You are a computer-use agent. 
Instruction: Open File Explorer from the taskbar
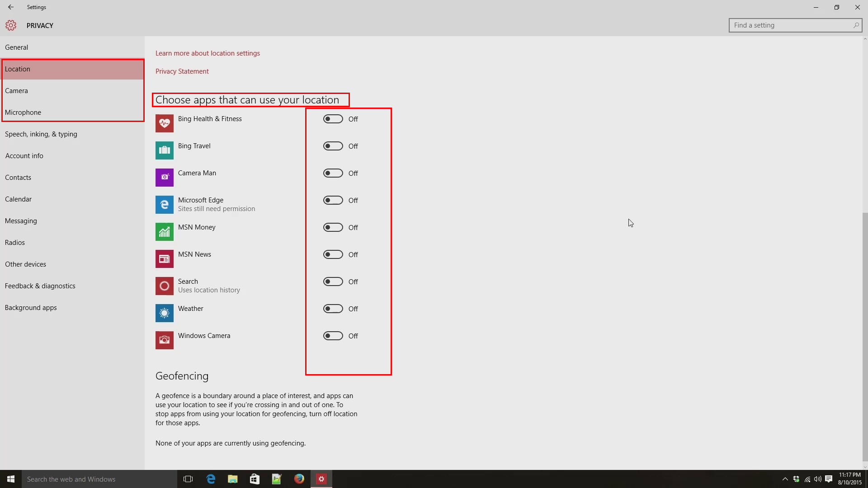click(233, 479)
